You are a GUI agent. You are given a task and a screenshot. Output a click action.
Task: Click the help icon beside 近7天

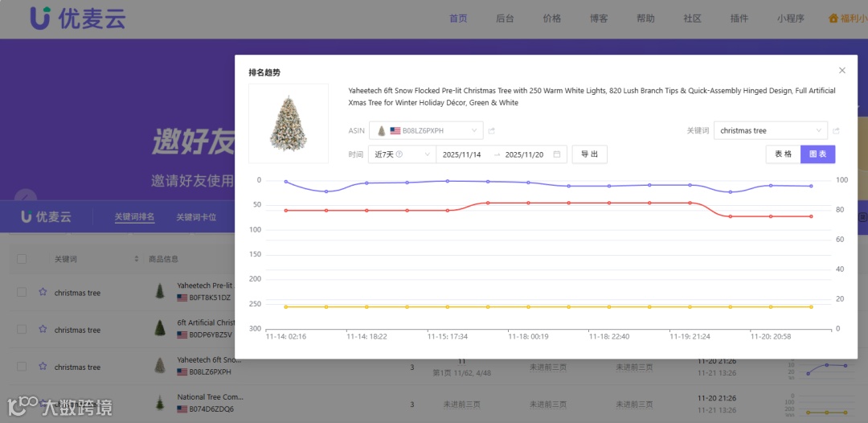coord(399,154)
